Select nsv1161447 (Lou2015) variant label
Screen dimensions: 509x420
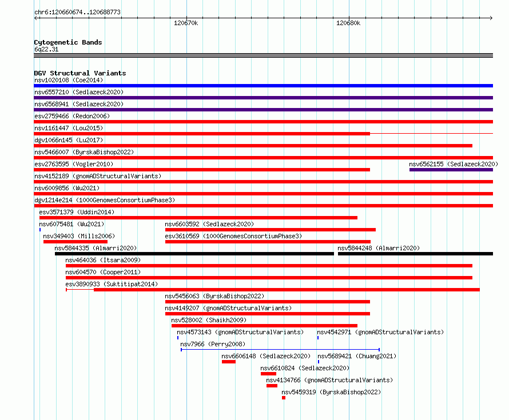click(69, 128)
